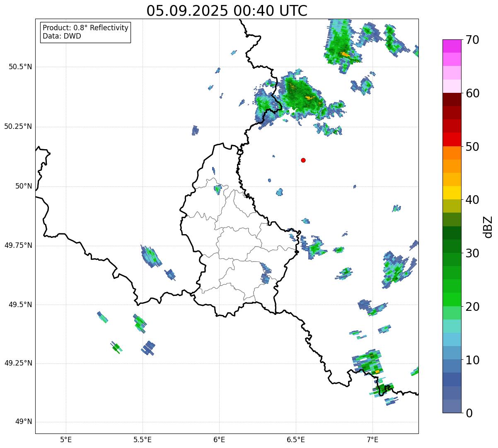Click the 49°N latitude tick label
Image resolution: width=498 pixels, height=448 pixels.
(x=24, y=422)
